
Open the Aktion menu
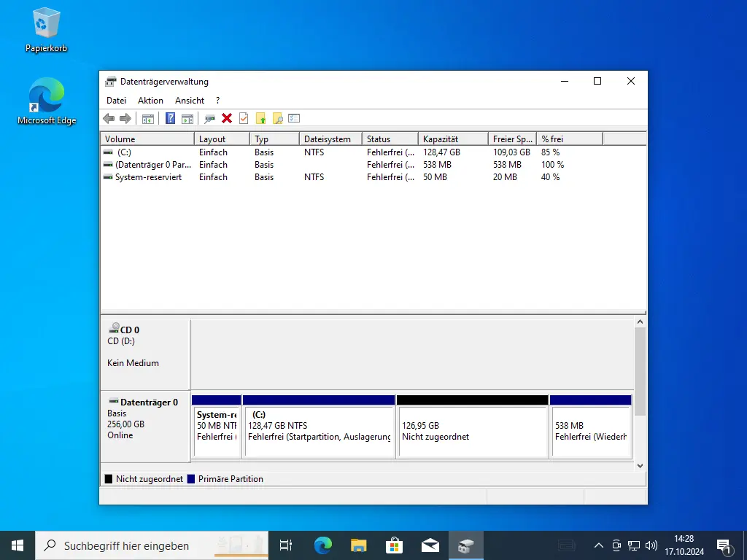coord(150,101)
